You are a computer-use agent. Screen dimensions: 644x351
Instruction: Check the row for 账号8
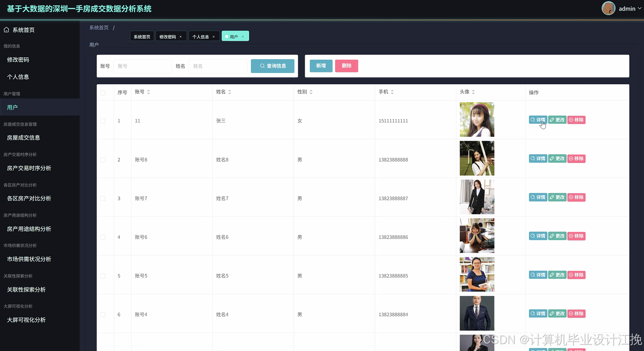tap(103, 159)
